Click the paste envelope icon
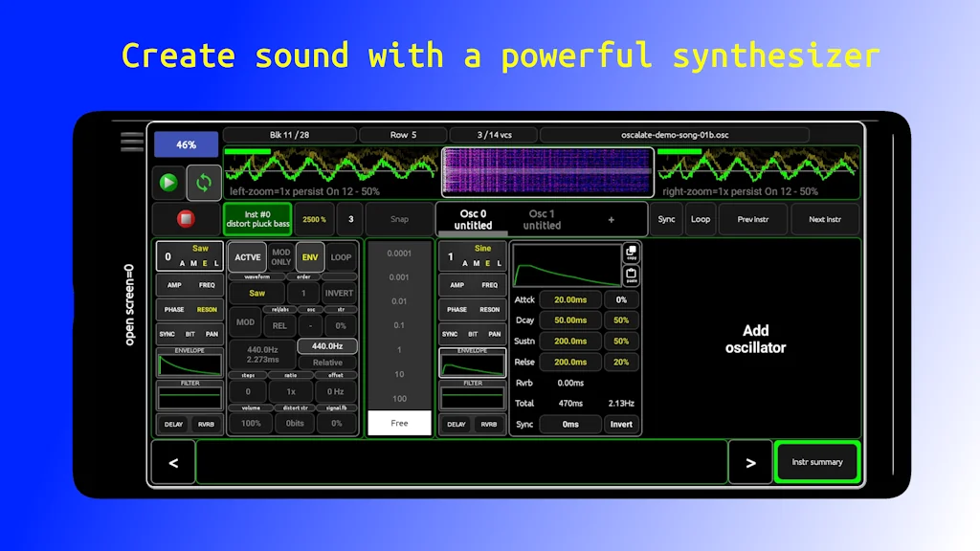 pyautogui.click(x=632, y=274)
